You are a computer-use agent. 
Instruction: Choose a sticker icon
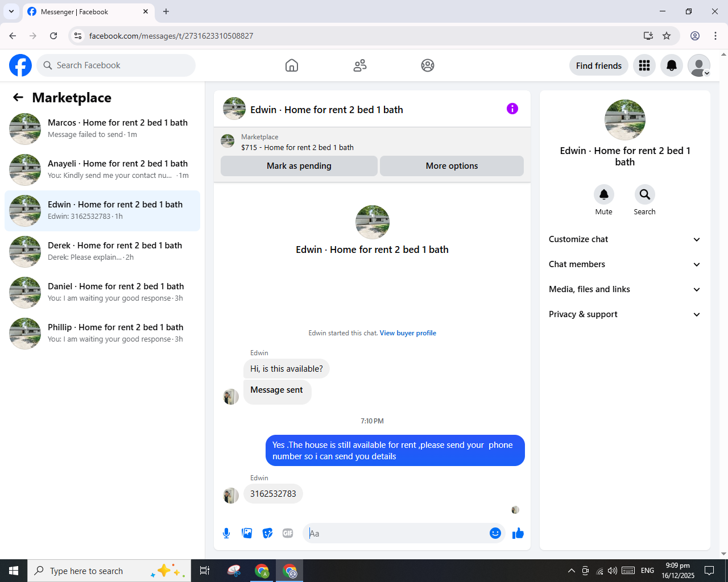[267, 533]
